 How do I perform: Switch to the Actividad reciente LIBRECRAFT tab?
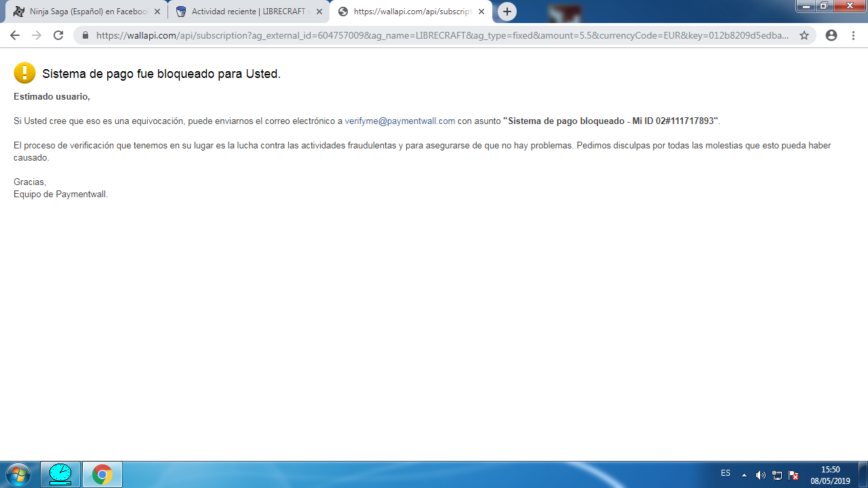click(248, 12)
